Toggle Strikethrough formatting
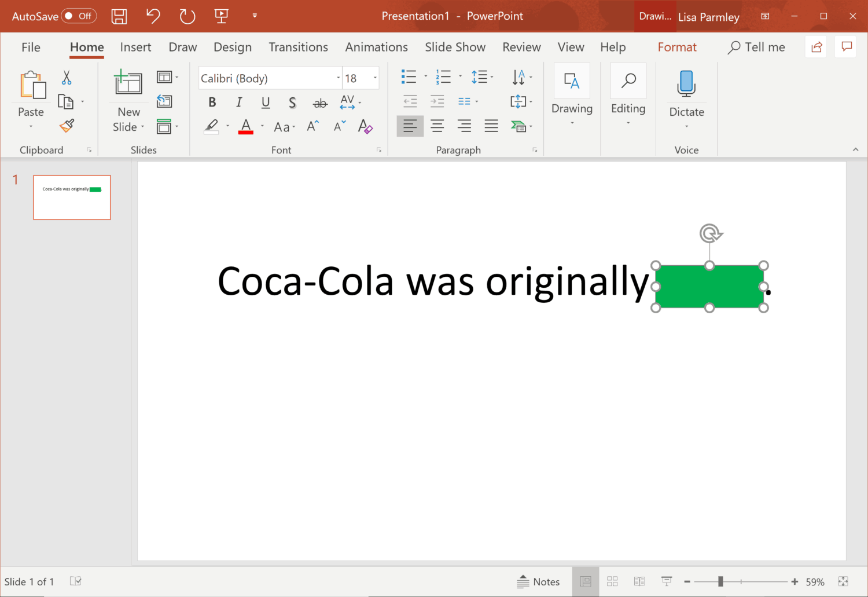 (x=320, y=103)
